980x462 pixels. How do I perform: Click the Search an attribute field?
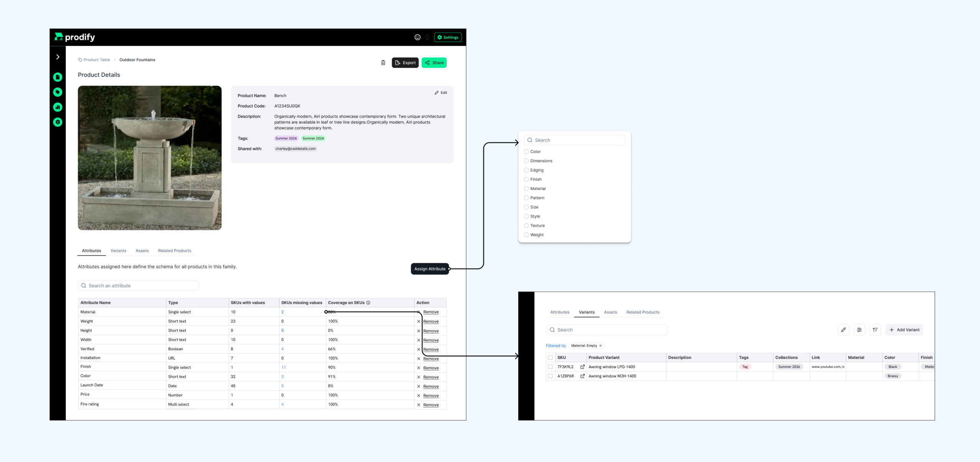pos(139,286)
